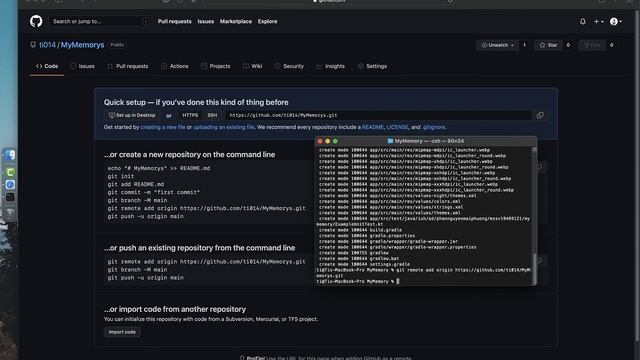Screen dimensions: 640x360
Task: Click the repository URL field
Action: [378, 116]
